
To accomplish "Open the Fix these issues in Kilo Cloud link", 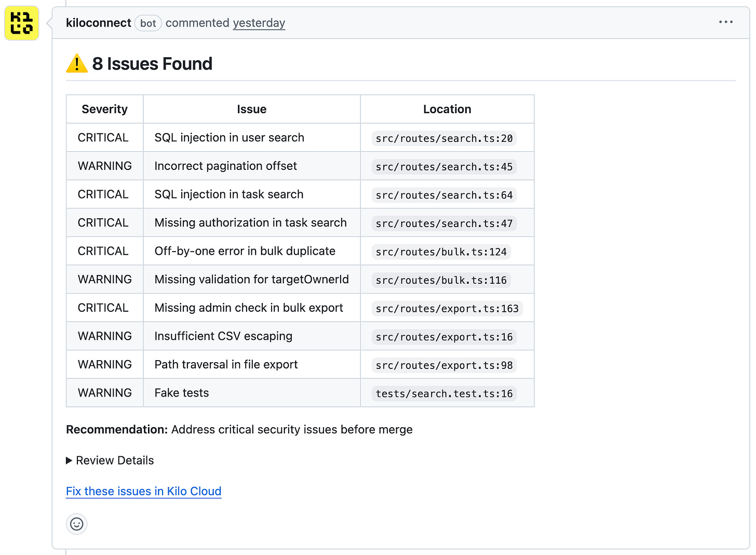I will click(144, 491).
